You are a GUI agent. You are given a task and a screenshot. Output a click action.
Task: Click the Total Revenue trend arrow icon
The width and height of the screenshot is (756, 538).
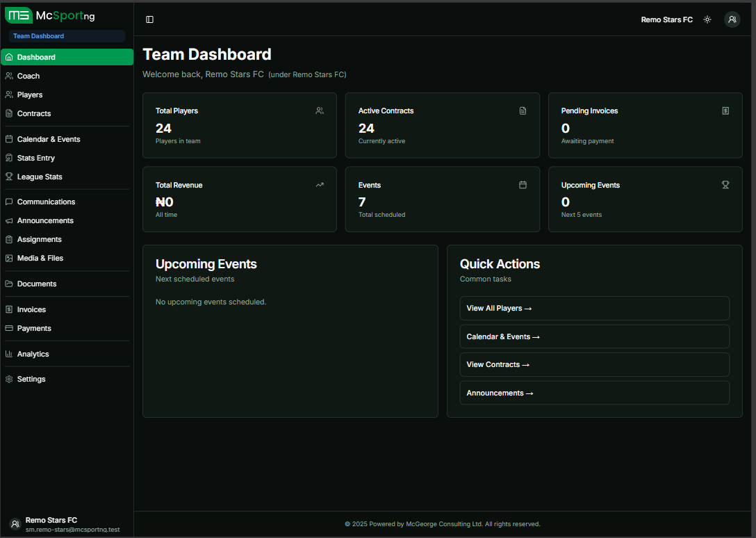click(320, 185)
